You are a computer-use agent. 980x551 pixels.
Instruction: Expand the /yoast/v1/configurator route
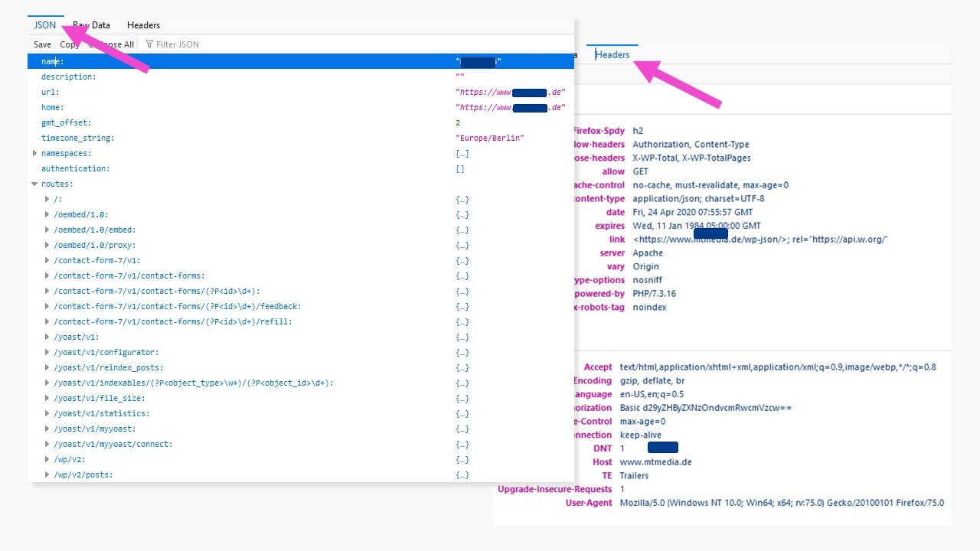click(x=47, y=352)
